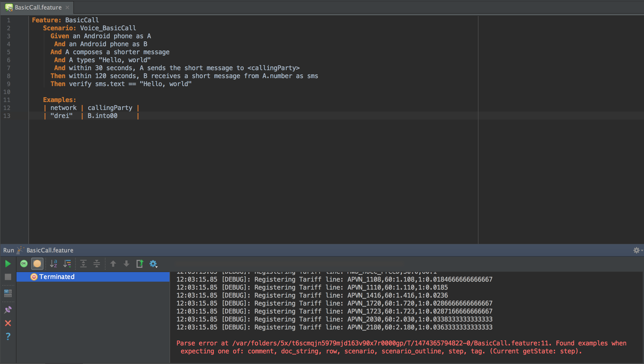Click line number 1 in the gutter

pyautogui.click(x=9, y=20)
